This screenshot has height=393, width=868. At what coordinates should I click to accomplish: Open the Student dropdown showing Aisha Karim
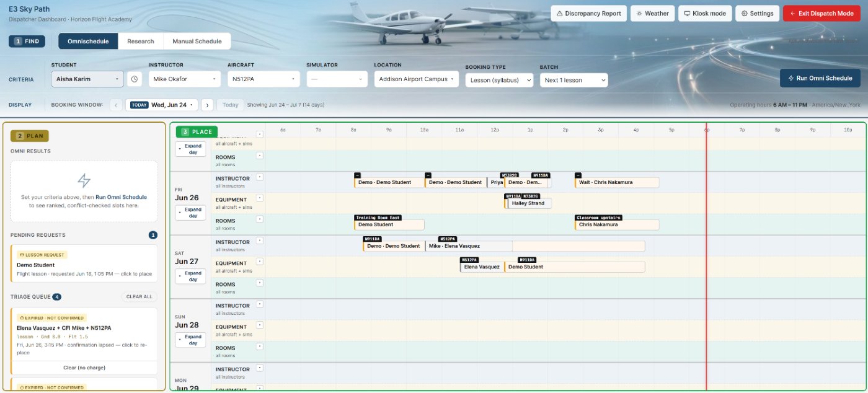click(87, 79)
